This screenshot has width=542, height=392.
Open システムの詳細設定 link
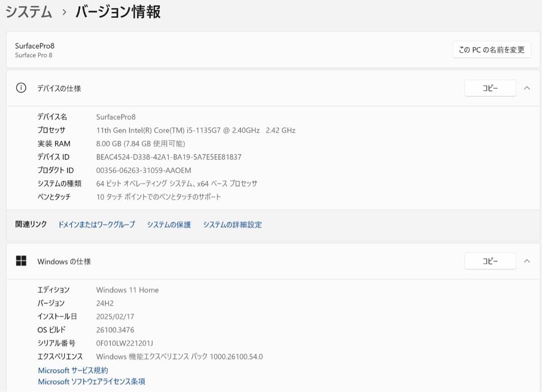point(232,224)
